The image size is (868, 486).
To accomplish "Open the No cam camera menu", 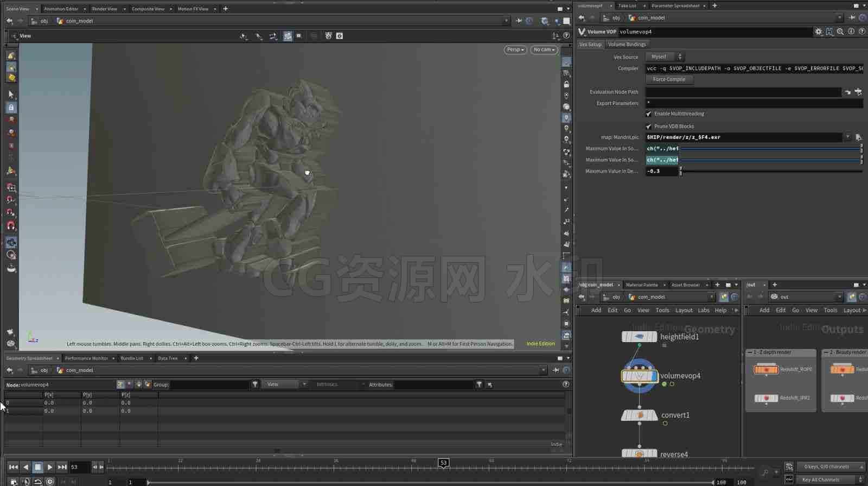I will tap(544, 49).
